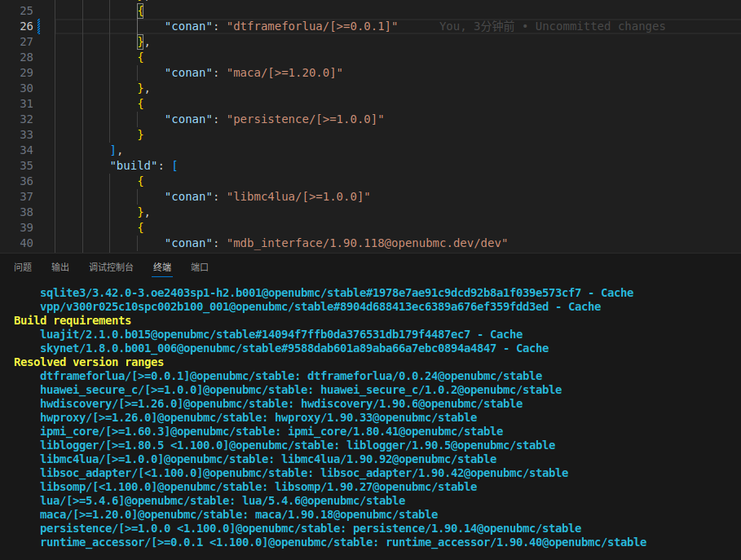Viewport: 741px width, 560px height.
Task: Click the Uncommitted changes blame annotation
Action: pyautogui.click(x=552, y=26)
